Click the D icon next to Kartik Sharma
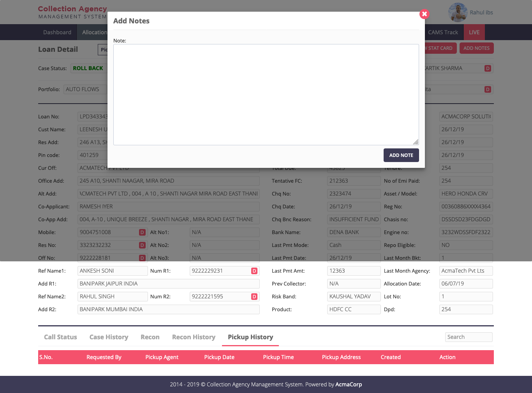 [487, 69]
